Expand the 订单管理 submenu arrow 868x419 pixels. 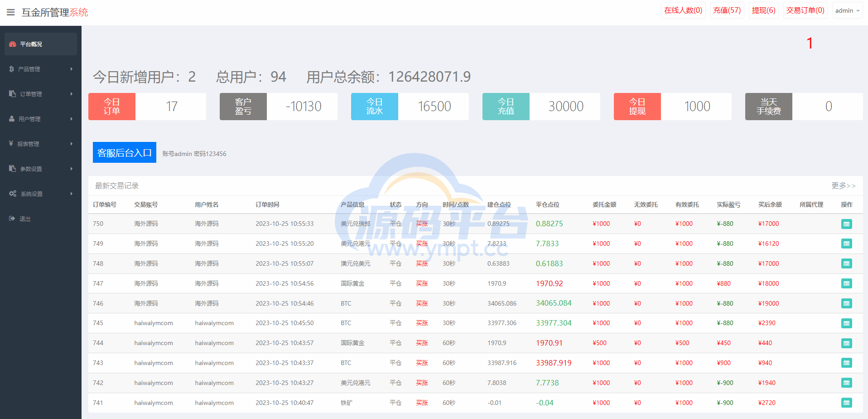(71, 94)
